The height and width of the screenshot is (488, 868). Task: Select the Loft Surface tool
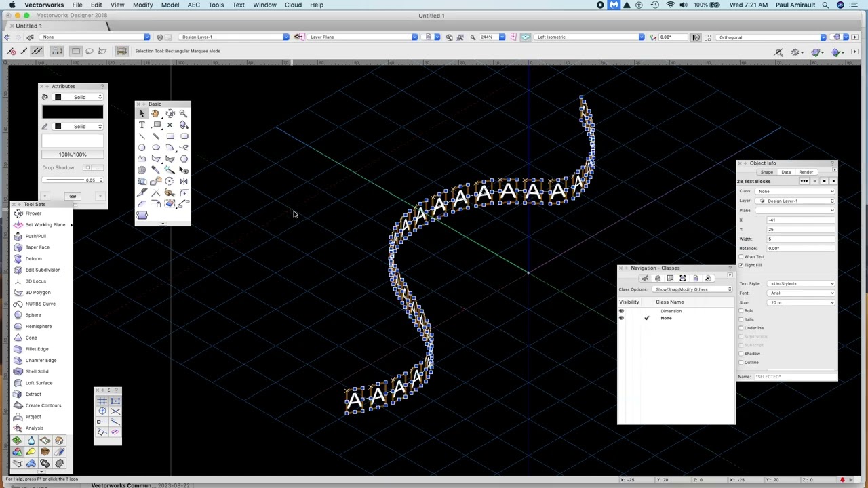click(x=38, y=383)
